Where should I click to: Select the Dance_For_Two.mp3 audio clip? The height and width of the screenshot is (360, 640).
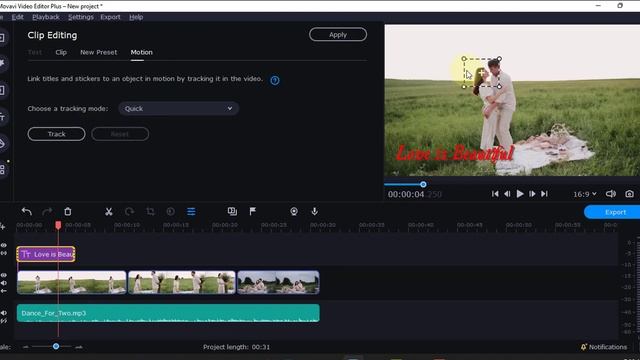[x=168, y=313]
